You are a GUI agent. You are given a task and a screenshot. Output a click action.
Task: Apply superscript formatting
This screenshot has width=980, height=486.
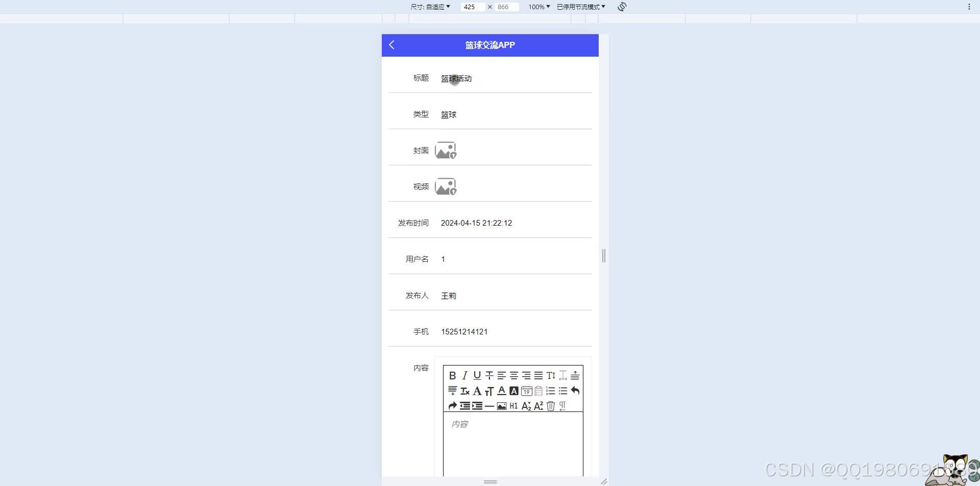[538, 406]
